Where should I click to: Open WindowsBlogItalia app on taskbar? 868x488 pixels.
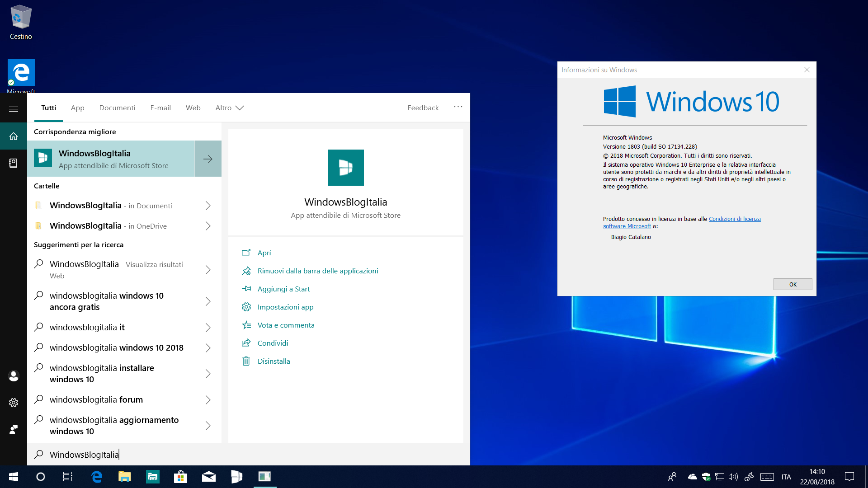236,477
